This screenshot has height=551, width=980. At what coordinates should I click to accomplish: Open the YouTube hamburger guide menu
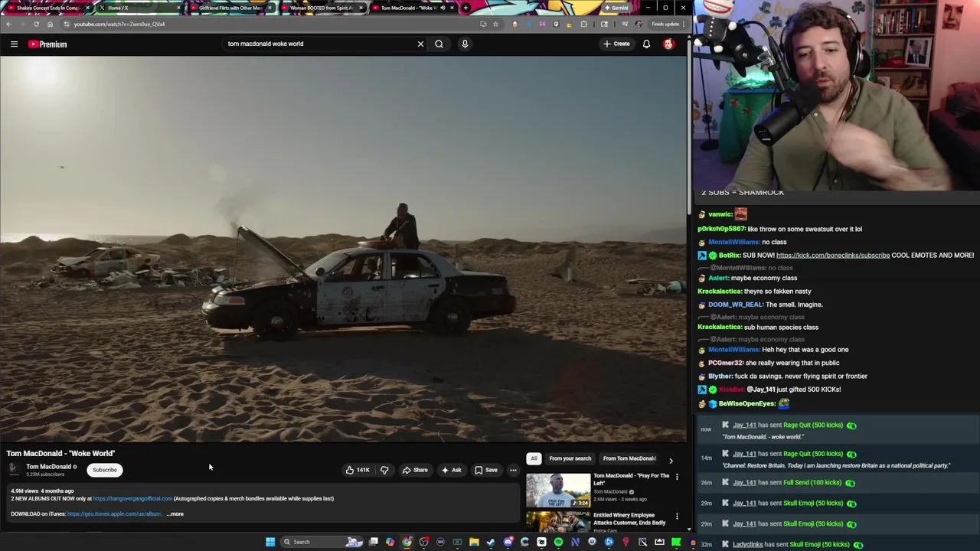coord(14,44)
